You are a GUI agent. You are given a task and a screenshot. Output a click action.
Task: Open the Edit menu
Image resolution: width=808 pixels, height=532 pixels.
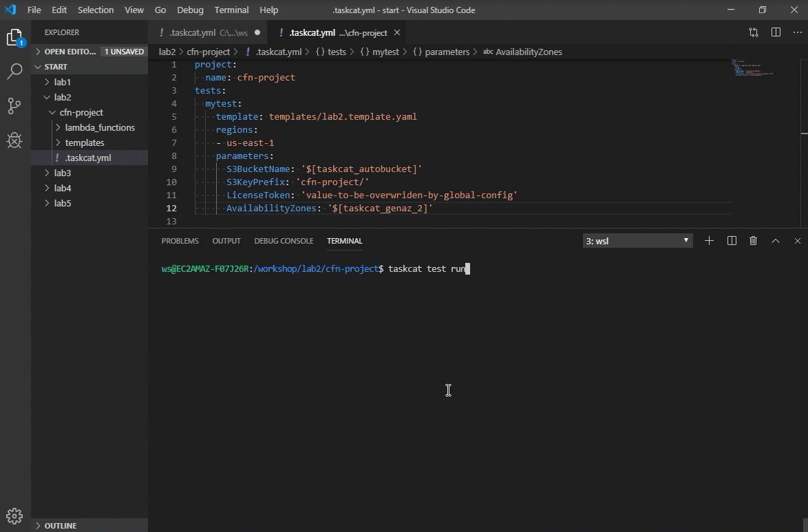point(59,10)
